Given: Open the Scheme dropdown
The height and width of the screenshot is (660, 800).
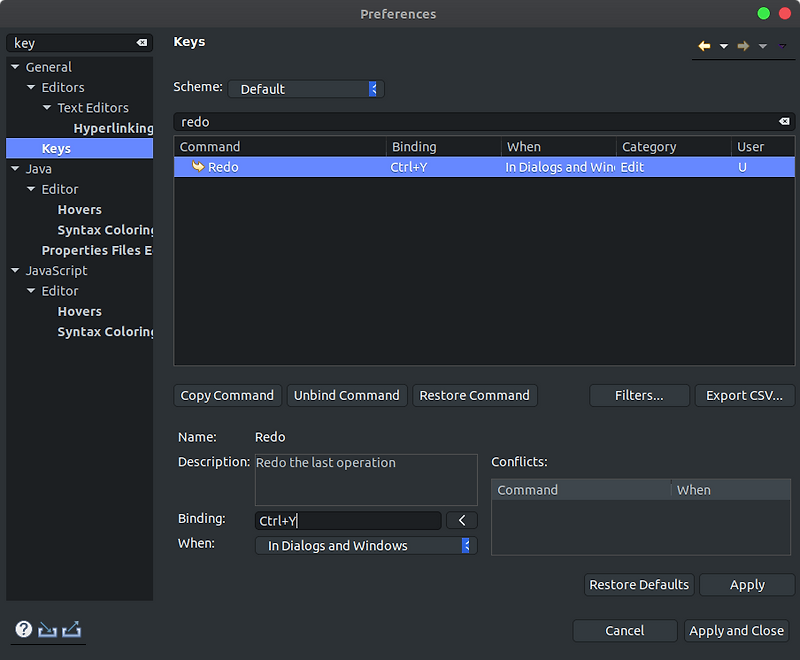Looking at the screenshot, I should 374,88.
